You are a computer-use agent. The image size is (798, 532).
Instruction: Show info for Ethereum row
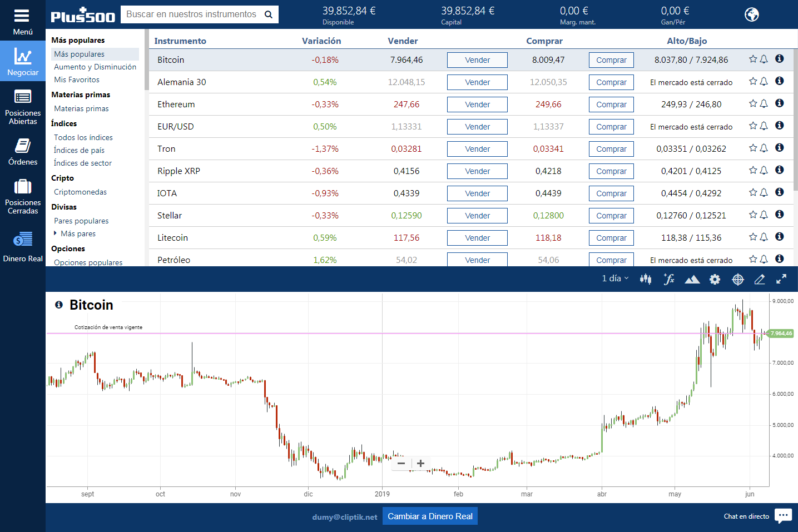(x=780, y=103)
